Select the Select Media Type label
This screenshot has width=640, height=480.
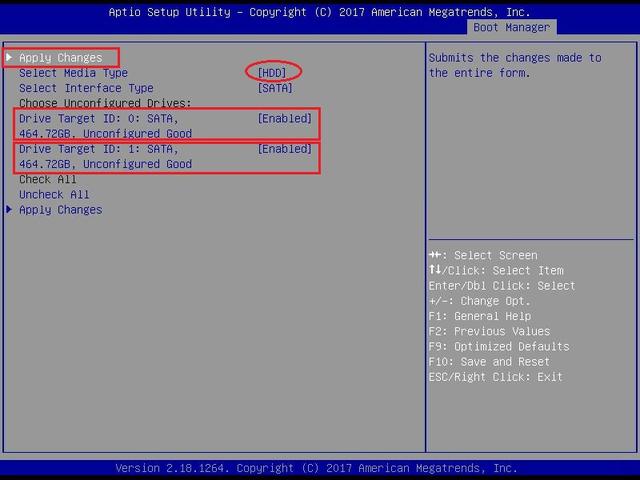(x=73, y=73)
